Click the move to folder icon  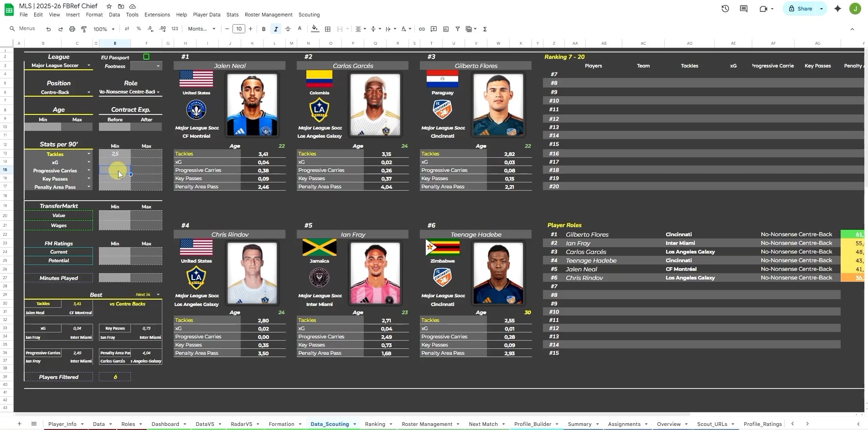click(x=121, y=6)
